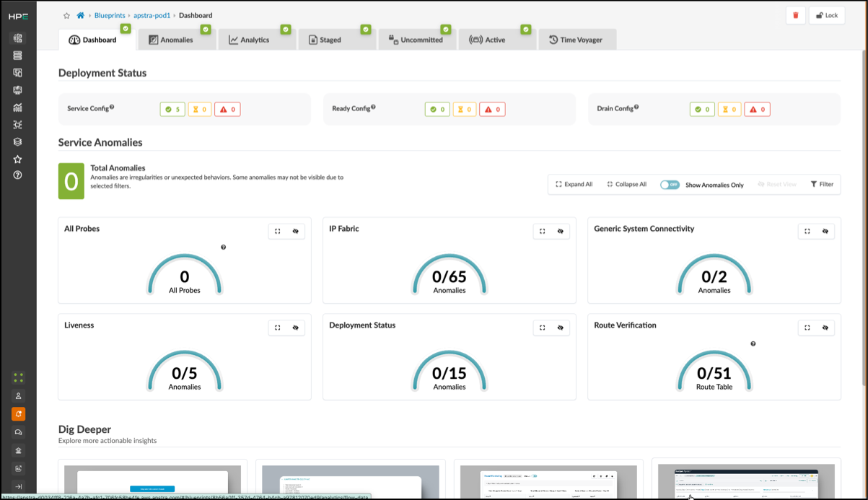Expand the IP Fabric card
This screenshot has height=500, width=868.
(543, 232)
